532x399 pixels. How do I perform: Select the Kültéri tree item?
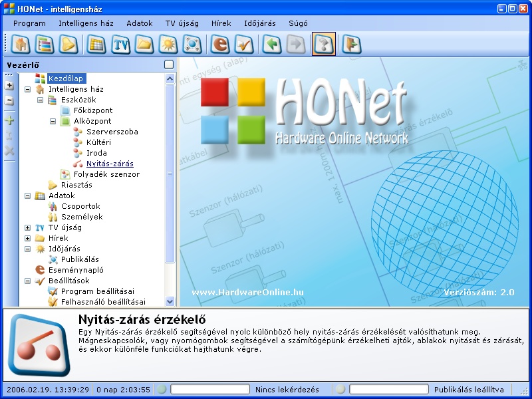[98, 142]
